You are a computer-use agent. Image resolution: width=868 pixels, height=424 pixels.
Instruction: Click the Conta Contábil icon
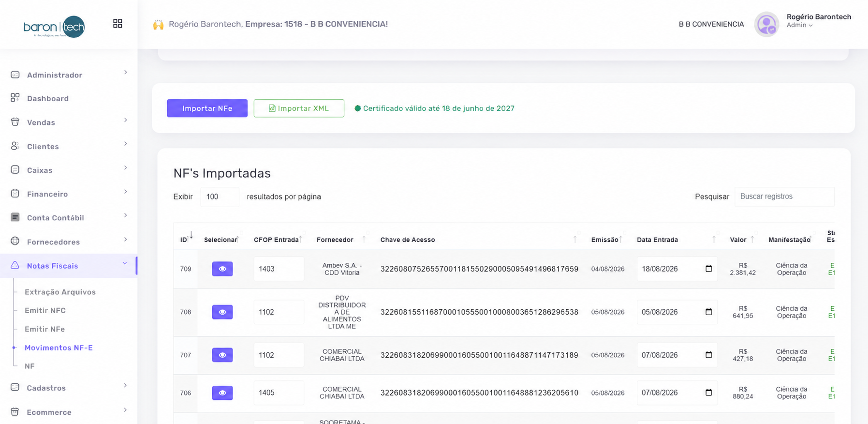15,217
